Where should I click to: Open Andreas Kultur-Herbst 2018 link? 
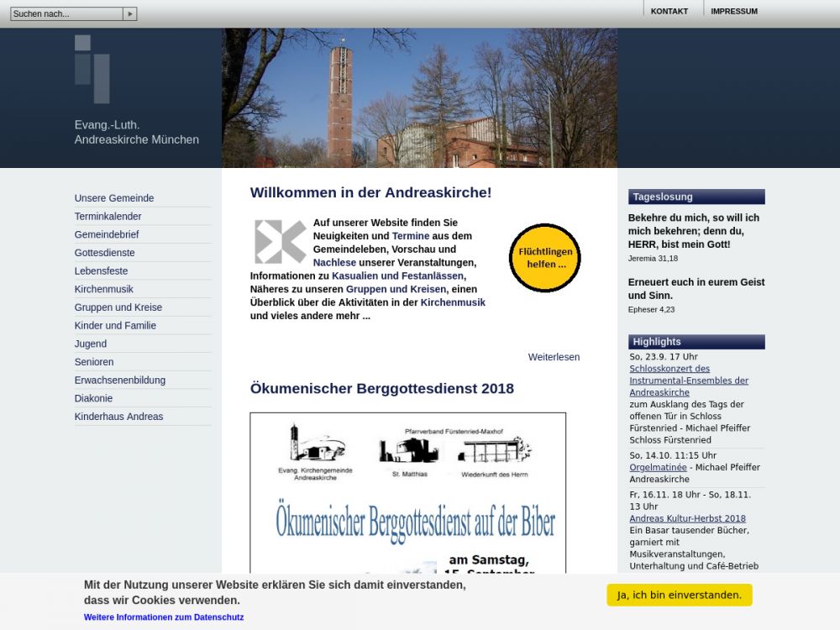click(x=687, y=519)
